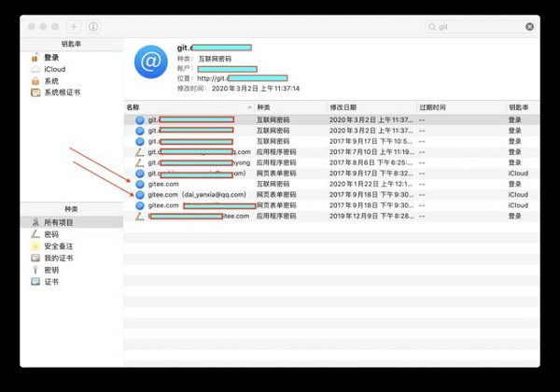Sort by 修改日期 column header
The height and width of the screenshot is (392, 560).
pyautogui.click(x=369, y=107)
